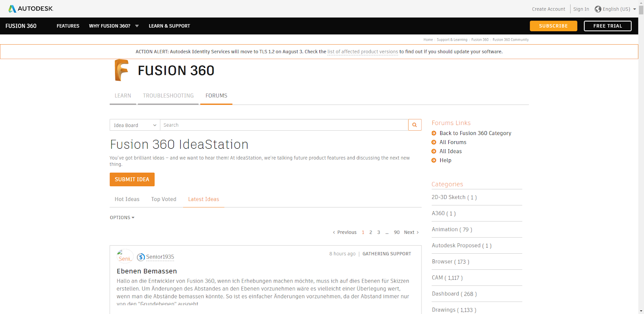Screen dimensions: 644x314
Task: Open the Idea Board scope dropdown
Action: pos(135,125)
